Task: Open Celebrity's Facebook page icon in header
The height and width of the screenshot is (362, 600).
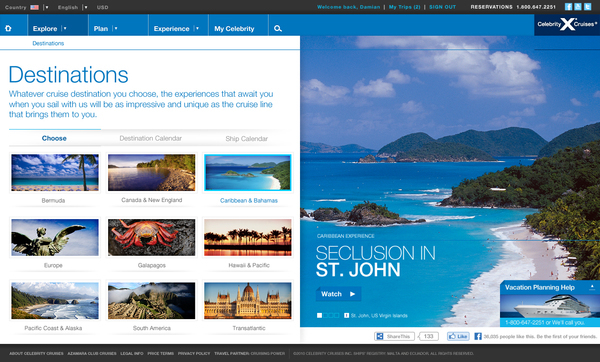Action: click(569, 7)
